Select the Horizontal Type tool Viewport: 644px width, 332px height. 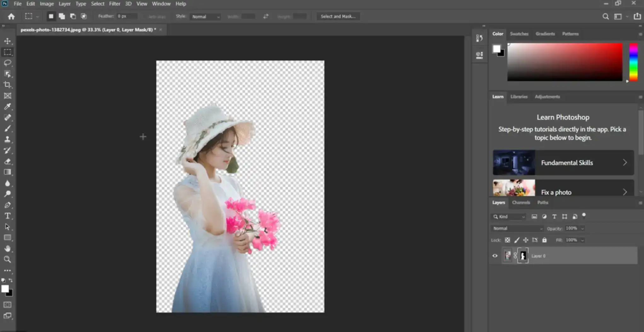[8, 216]
